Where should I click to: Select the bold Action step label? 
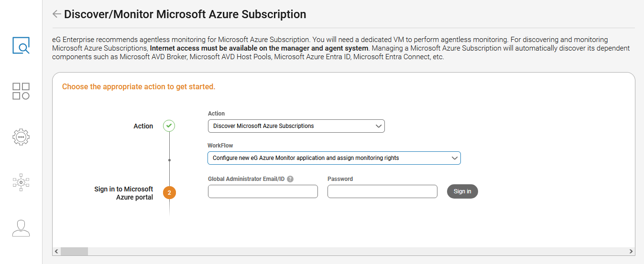point(143,126)
